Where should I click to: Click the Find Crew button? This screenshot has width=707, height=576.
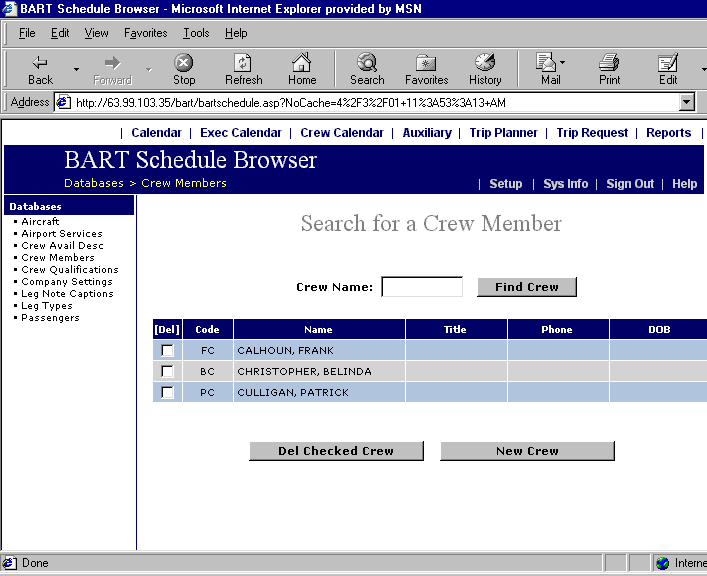click(x=527, y=287)
